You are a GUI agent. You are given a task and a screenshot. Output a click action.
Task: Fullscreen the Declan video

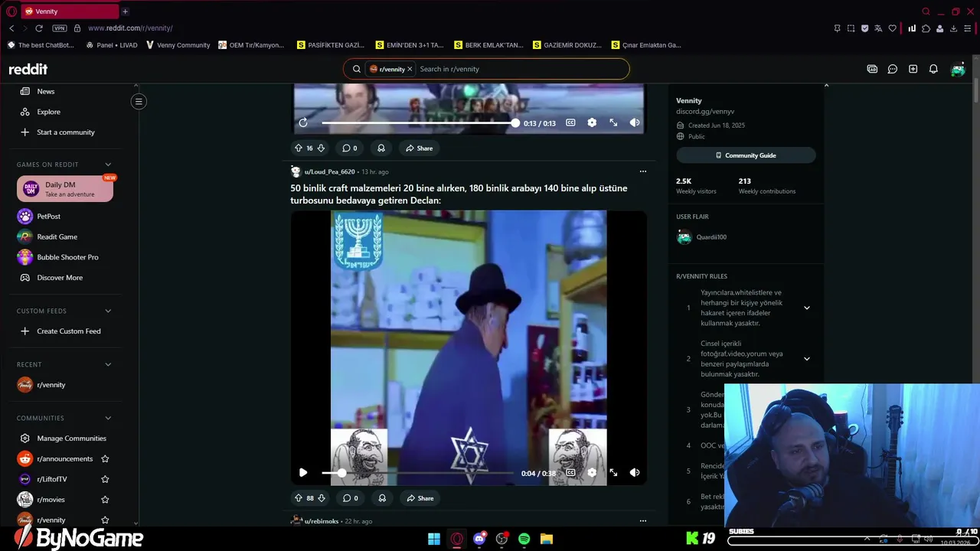(613, 473)
